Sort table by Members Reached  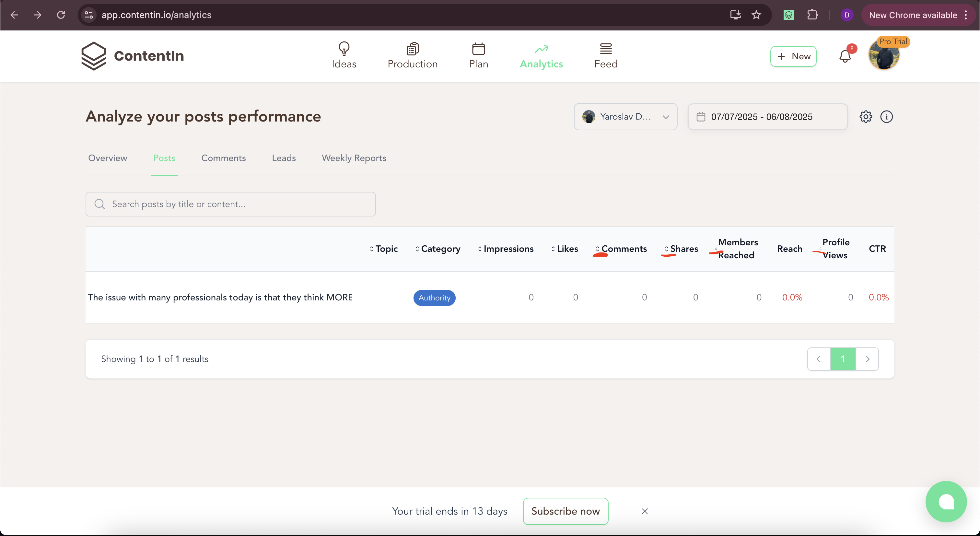coord(736,249)
